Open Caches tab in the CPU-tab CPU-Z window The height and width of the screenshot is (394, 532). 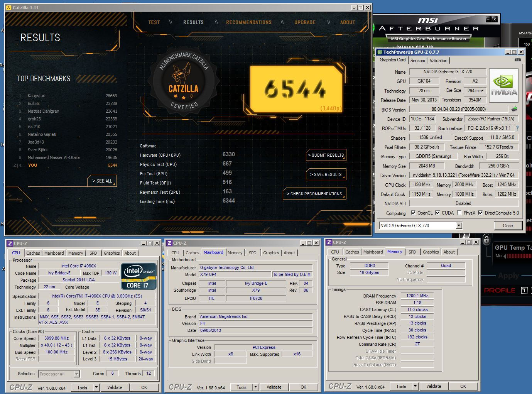click(x=33, y=253)
